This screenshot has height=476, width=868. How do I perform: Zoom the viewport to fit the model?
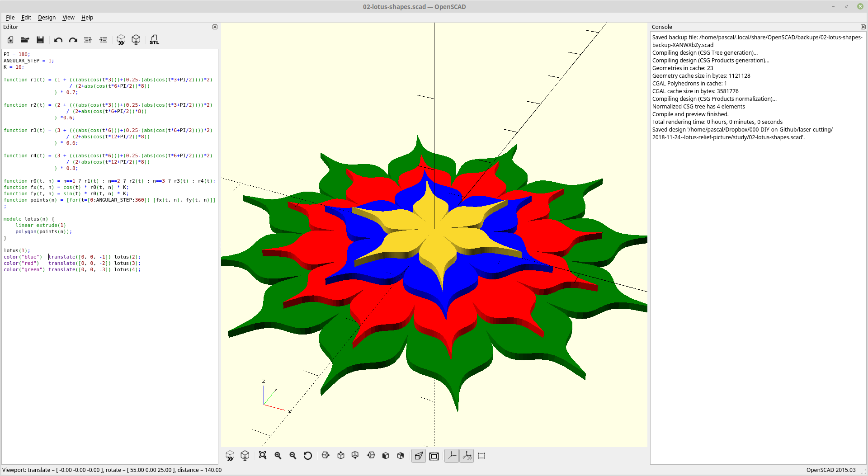pos(263,456)
